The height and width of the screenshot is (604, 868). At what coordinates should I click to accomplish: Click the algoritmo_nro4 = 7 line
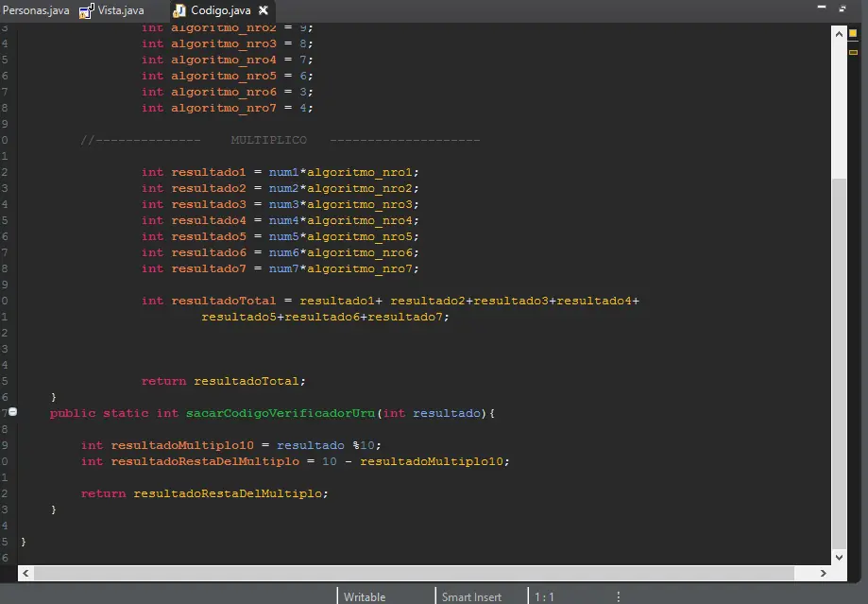(x=227, y=60)
